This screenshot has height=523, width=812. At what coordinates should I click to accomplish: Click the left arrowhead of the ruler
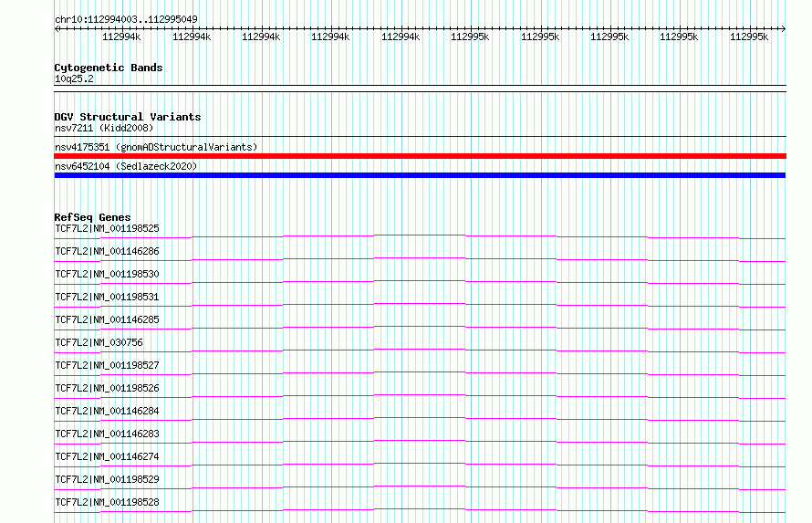(x=57, y=29)
